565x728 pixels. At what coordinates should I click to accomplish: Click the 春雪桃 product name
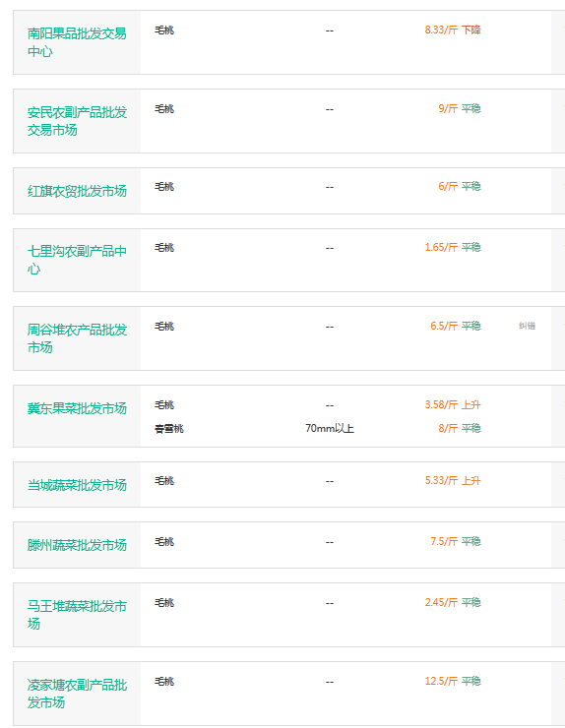(x=169, y=428)
